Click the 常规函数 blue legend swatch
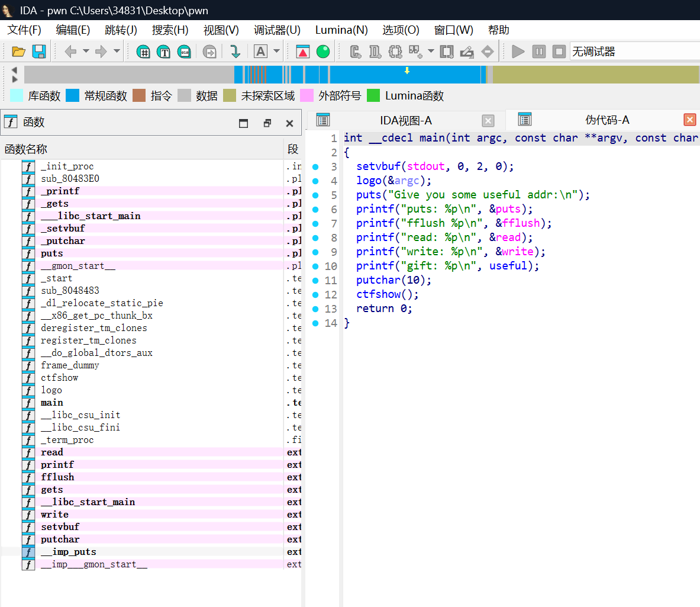The image size is (700, 607). click(x=72, y=95)
